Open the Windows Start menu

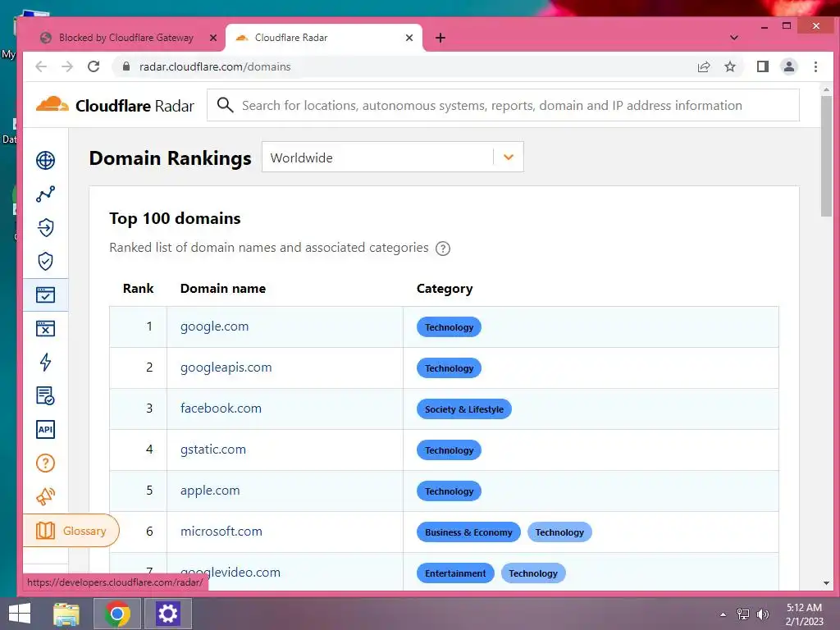pos(20,614)
